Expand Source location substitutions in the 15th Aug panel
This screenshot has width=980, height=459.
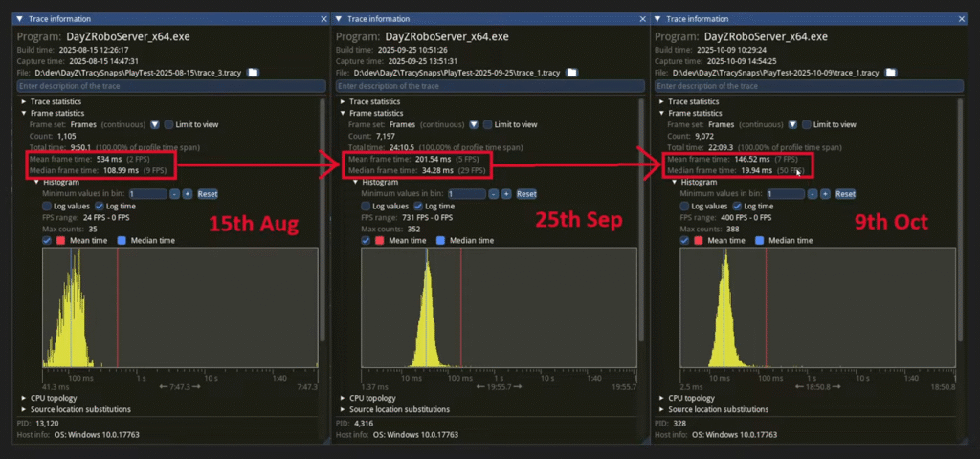point(24,409)
